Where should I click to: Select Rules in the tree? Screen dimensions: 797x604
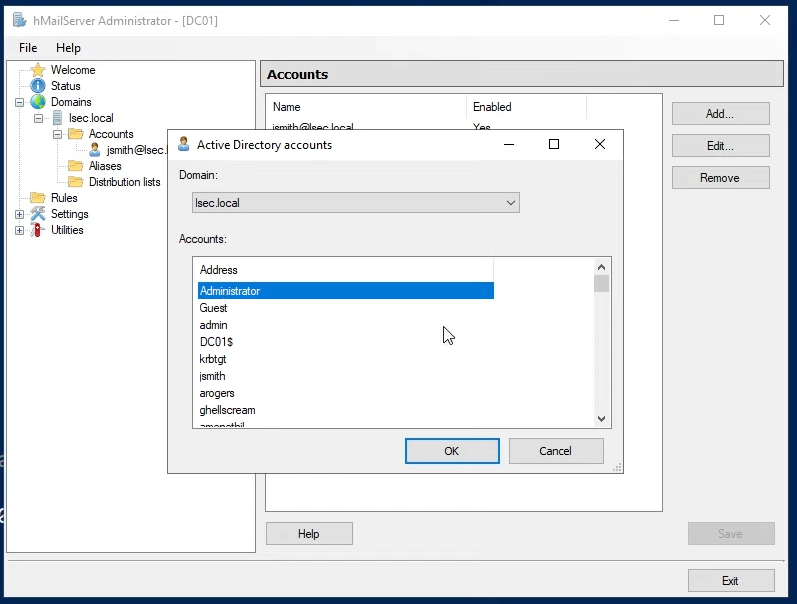(x=64, y=198)
